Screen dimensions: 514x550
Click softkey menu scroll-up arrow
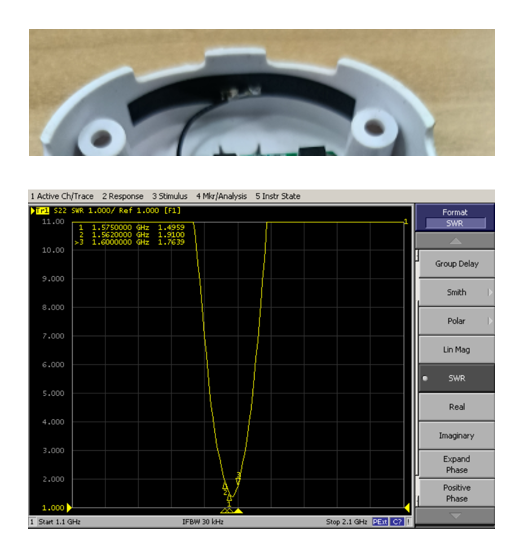[x=455, y=241]
